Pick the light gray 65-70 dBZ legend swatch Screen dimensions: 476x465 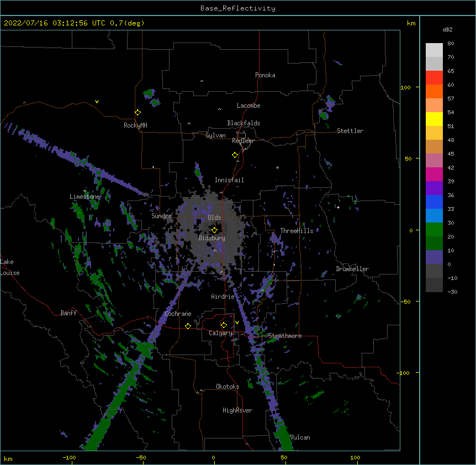pos(434,64)
